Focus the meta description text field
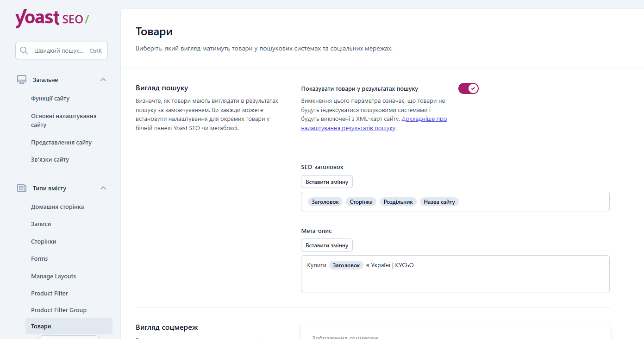The height and width of the screenshot is (339, 644). click(455, 274)
